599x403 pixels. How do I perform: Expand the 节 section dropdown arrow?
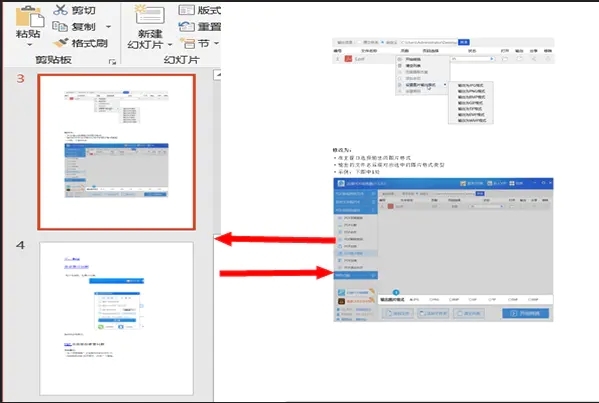[216, 43]
